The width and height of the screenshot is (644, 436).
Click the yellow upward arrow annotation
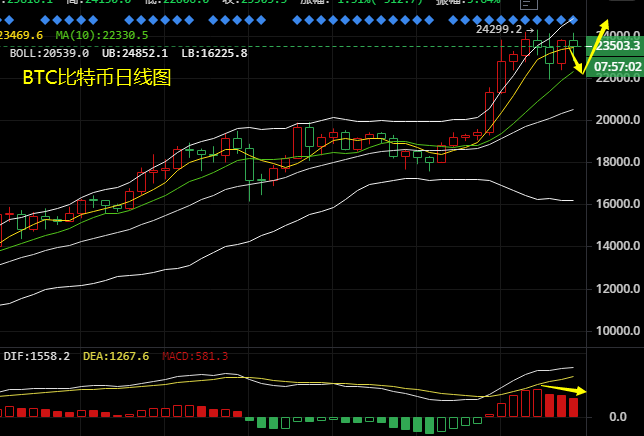[x=598, y=43]
